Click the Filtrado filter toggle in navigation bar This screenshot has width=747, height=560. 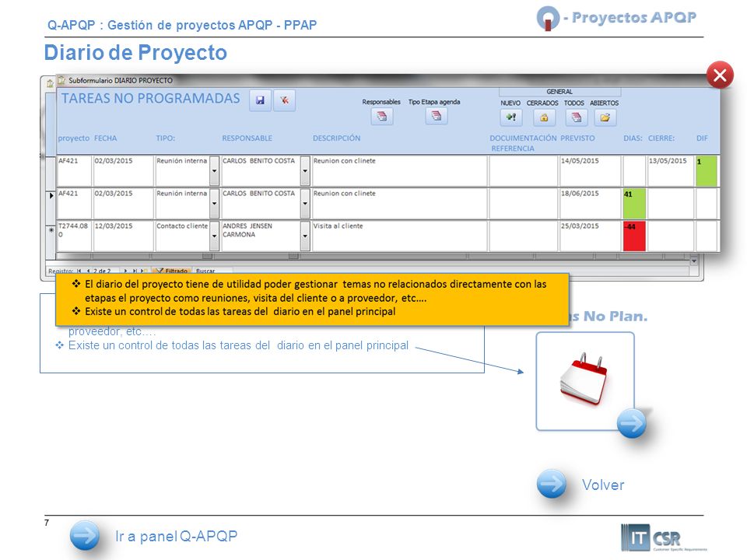pos(171,271)
